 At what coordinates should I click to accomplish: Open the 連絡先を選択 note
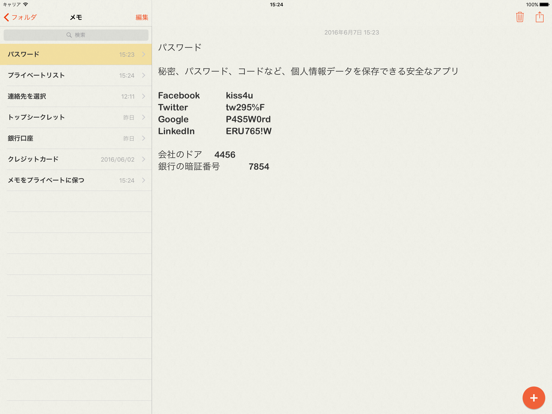pos(76,96)
